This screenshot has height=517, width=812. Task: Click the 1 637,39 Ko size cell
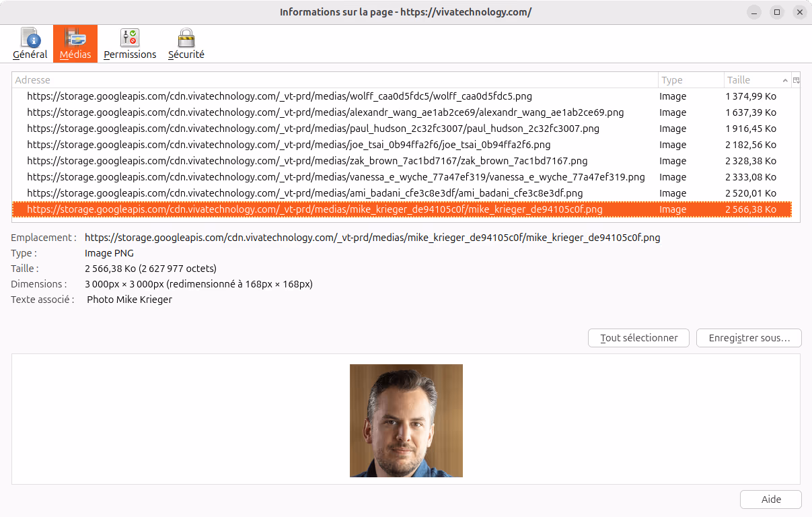pyautogui.click(x=751, y=112)
